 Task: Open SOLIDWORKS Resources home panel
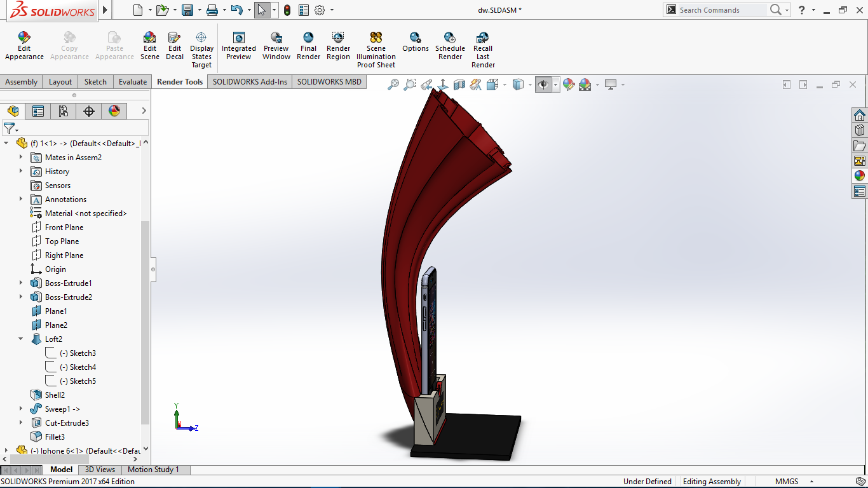(x=860, y=115)
